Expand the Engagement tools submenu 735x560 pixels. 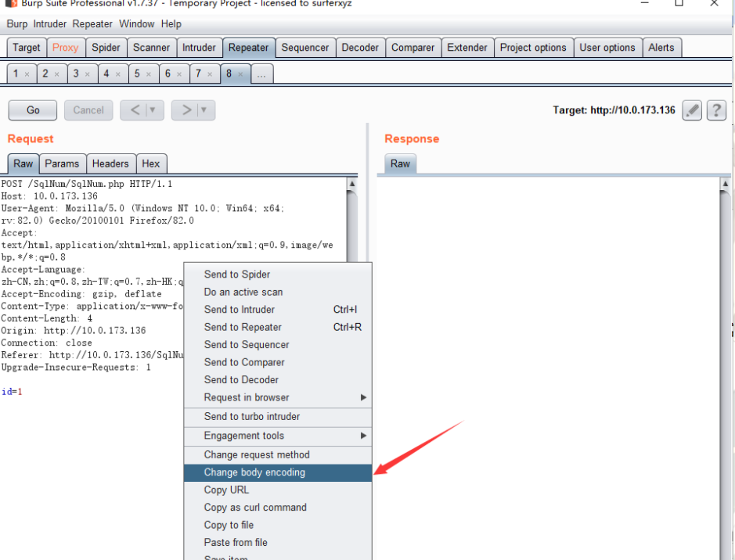363,436
